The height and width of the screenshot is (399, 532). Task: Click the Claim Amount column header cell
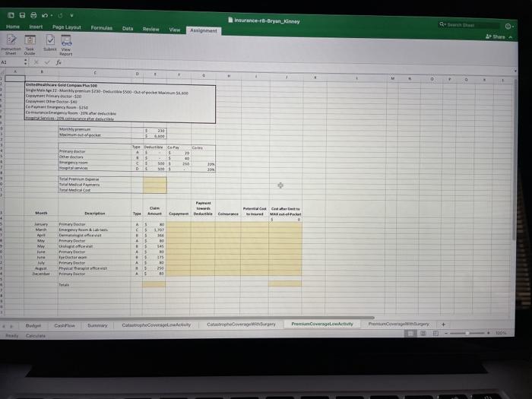pyautogui.click(x=154, y=211)
